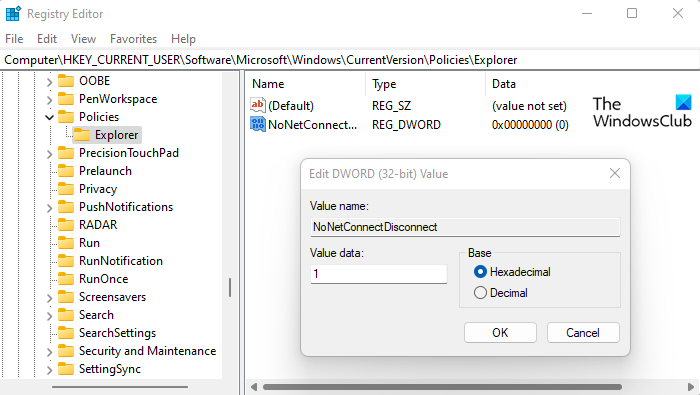700x395 pixels.
Task: Click the Value name field
Action: (465, 227)
